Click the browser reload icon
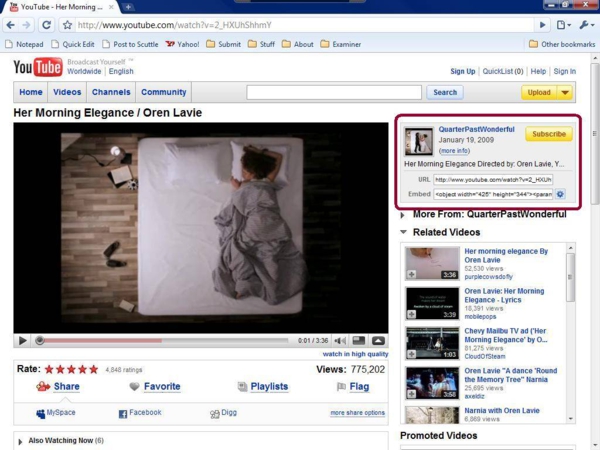Screen dimensions: 600x450 pos(46,25)
